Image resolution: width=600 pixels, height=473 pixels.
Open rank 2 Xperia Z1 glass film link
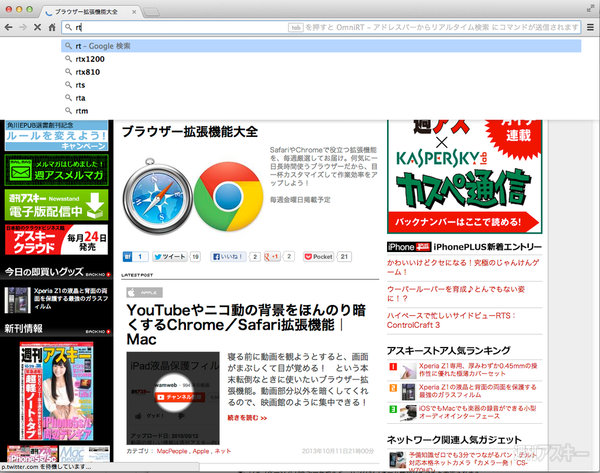pos(478,391)
